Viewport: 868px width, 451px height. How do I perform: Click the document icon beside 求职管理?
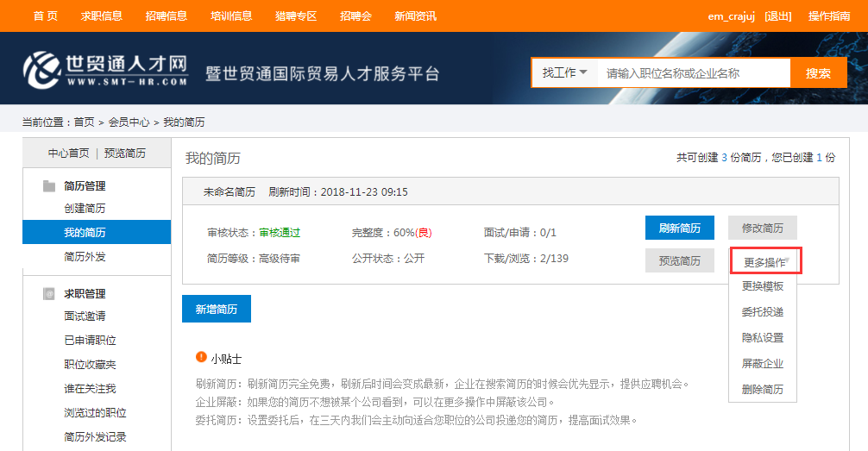(49, 294)
